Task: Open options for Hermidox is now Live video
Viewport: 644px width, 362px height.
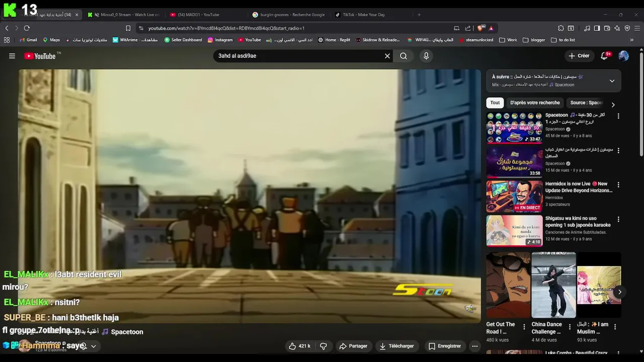Action: 618,185
